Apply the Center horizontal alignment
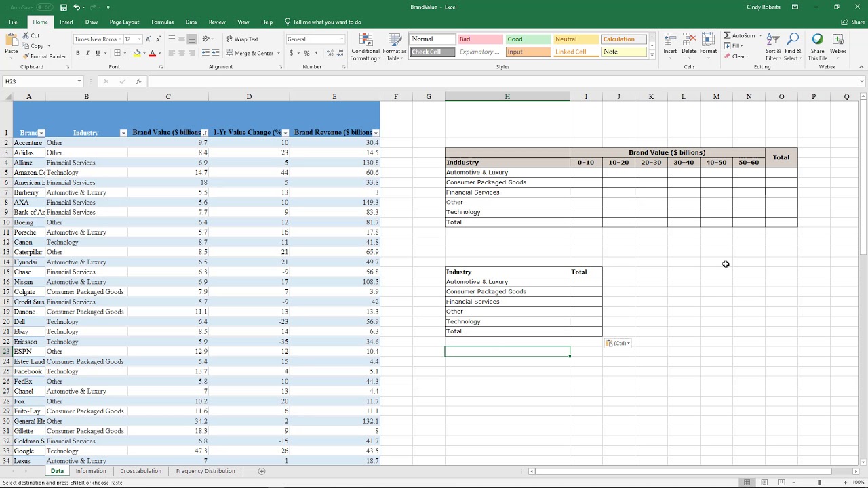 pyautogui.click(x=181, y=53)
